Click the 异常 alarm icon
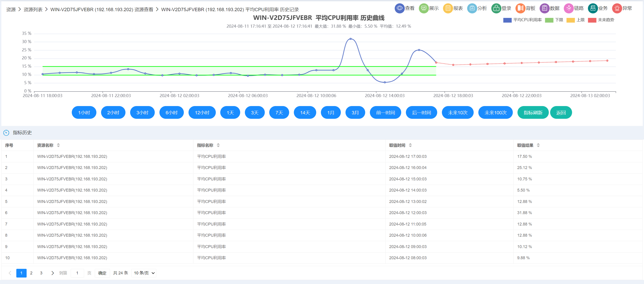The width and height of the screenshot is (644, 284). point(617,8)
